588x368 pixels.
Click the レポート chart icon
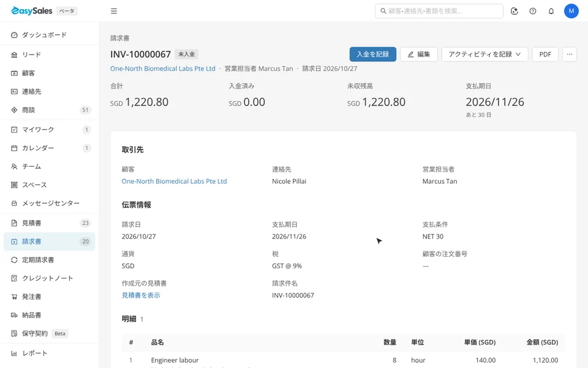[x=14, y=353]
